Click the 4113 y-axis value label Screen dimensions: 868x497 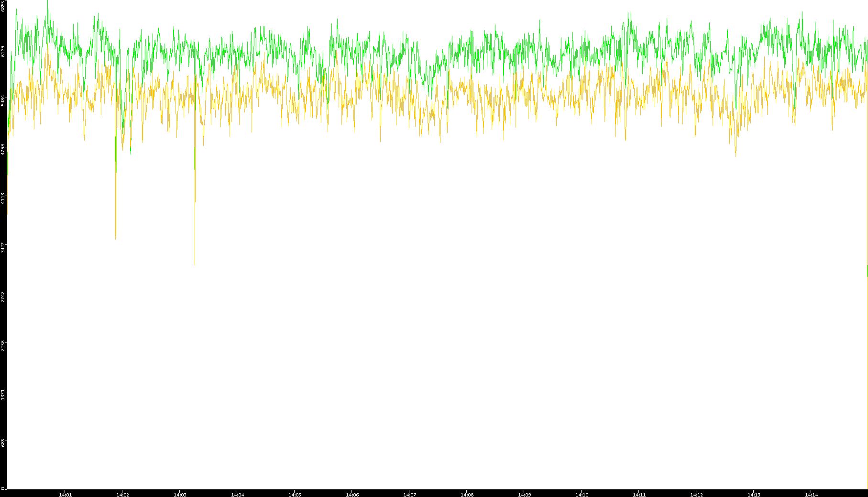click(x=3, y=198)
